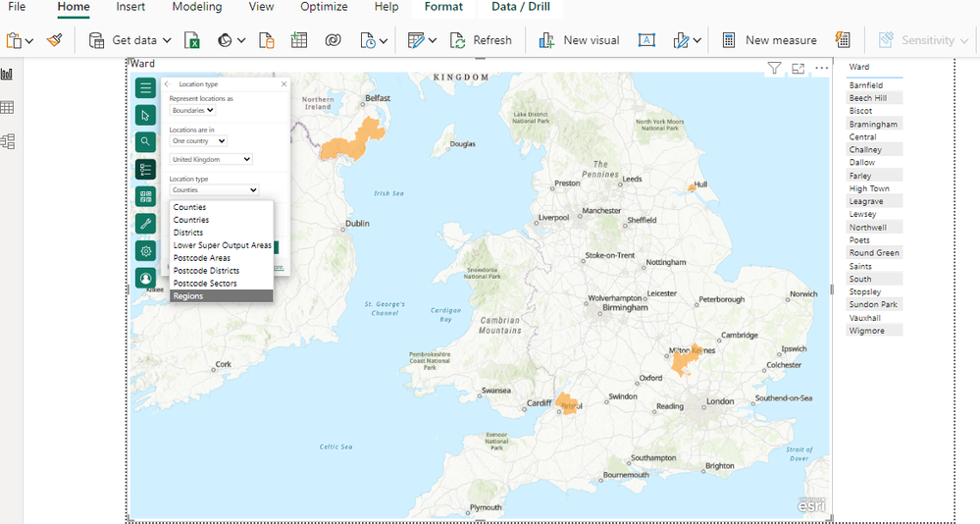This screenshot has height=524, width=980.
Task: Click the ArcGIS map search tool
Action: tap(145, 142)
